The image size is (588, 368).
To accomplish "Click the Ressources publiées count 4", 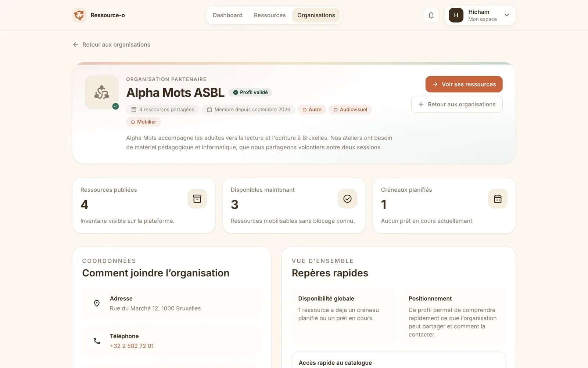I will click(85, 205).
